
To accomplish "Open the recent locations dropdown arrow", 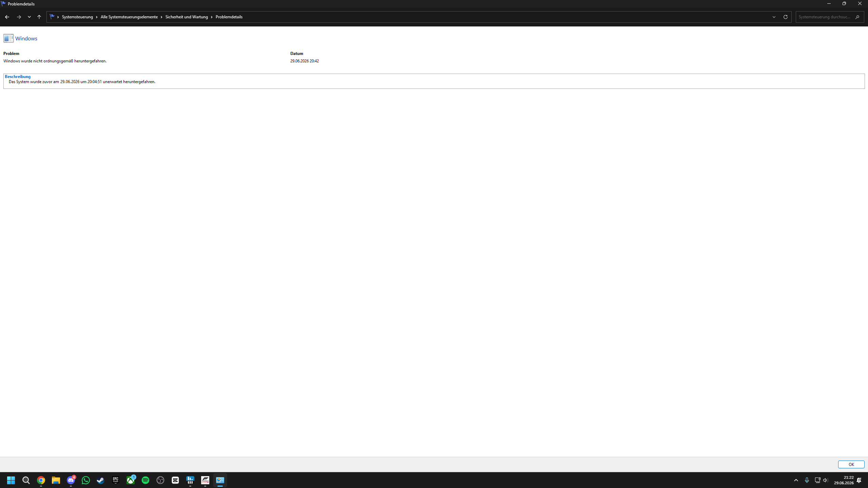I will [30, 17].
